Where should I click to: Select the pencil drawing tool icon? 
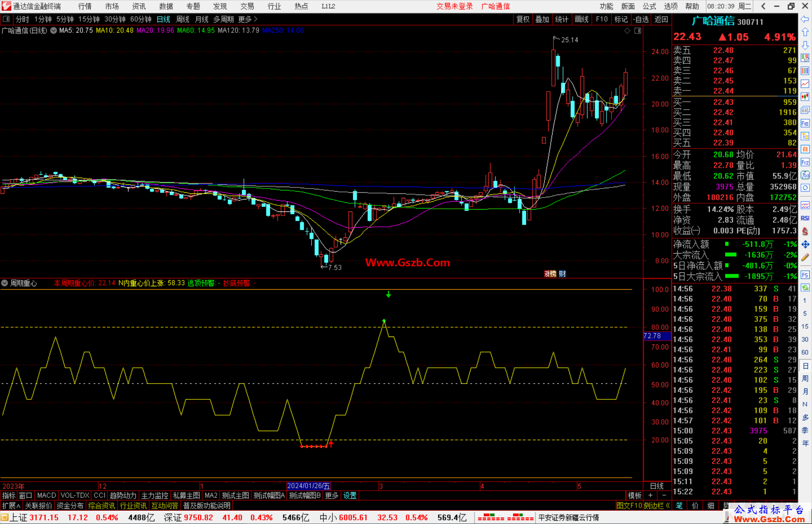805,258
